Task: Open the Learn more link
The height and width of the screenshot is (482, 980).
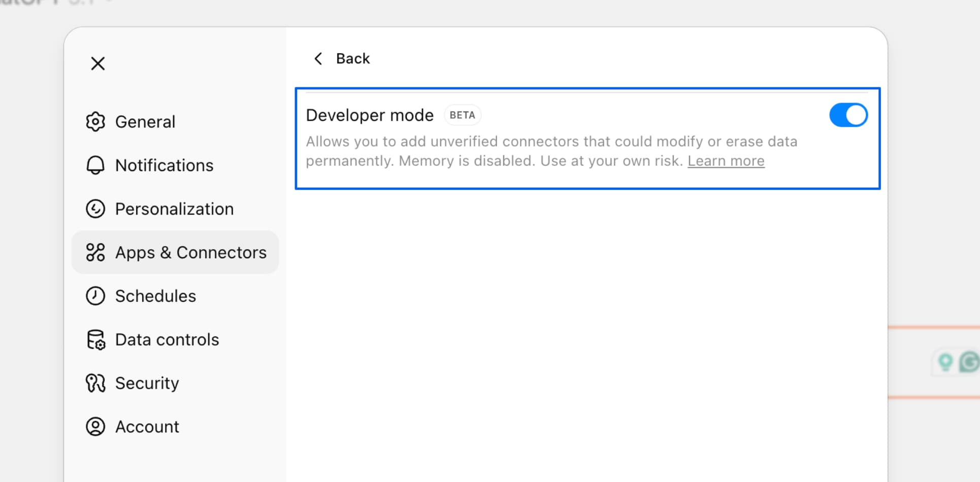Action: tap(726, 161)
